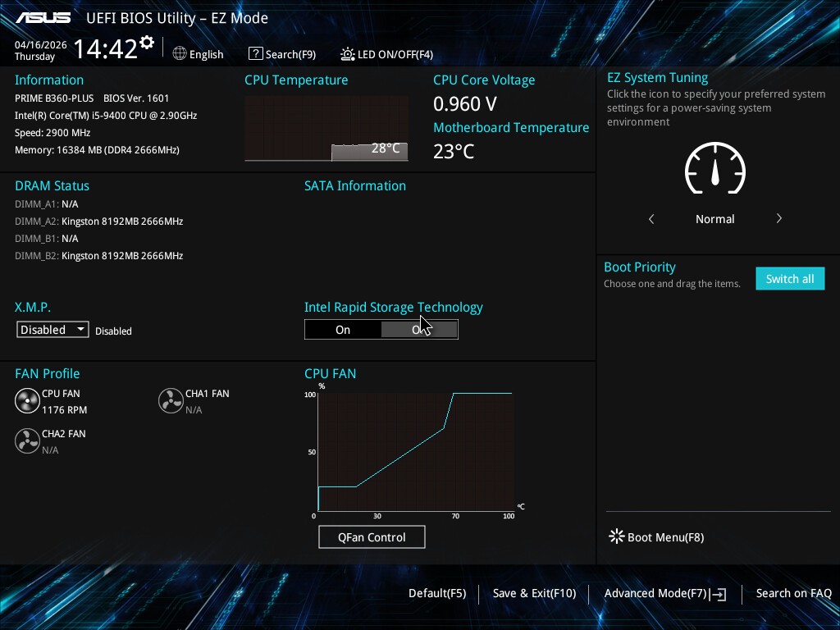Select next EZ tuning mode arrow

tap(779, 218)
